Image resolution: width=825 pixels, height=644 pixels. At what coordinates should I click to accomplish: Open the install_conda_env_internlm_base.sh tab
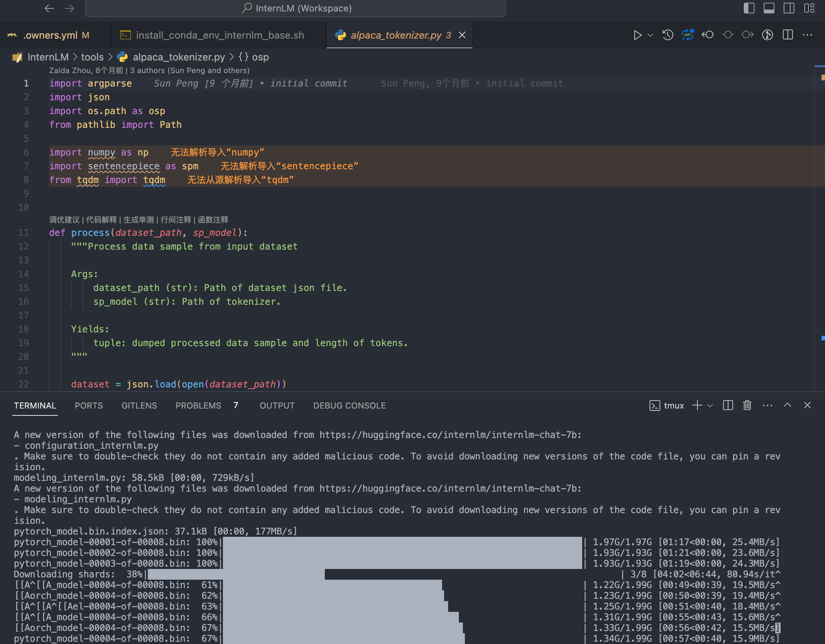(220, 35)
